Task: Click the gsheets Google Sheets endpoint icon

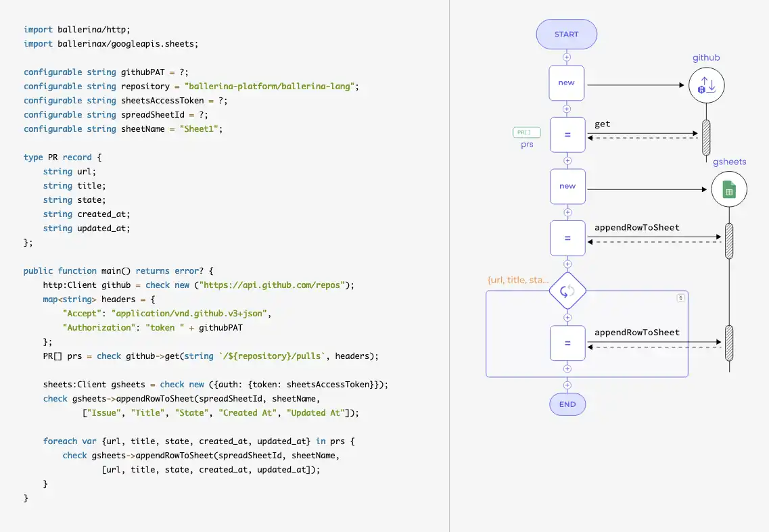Action: point(729,190)
